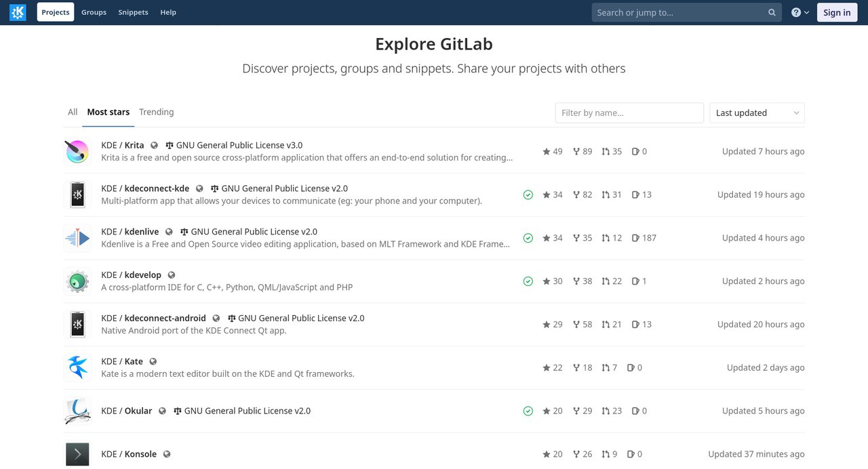The height and width of the screenshot is (469, 868).
Task: Open the KDE / Krita project
Action: click(123, 145)
